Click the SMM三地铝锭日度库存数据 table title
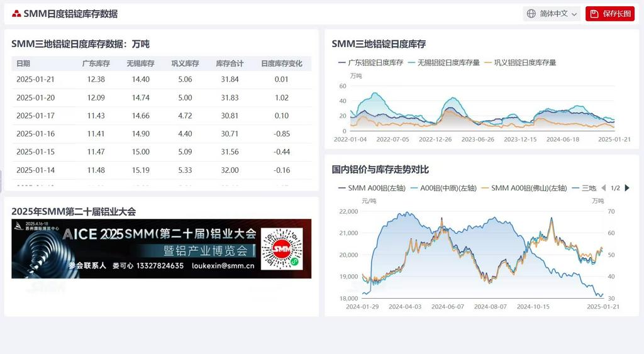The image size is (644, 354). tap(80, 44)
